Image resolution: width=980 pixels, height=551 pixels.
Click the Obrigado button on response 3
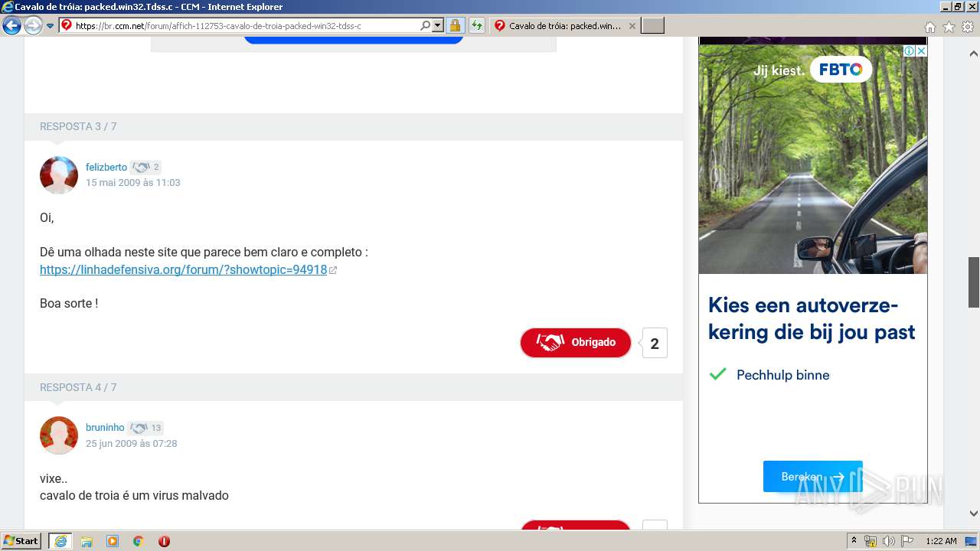coord(576,343)
